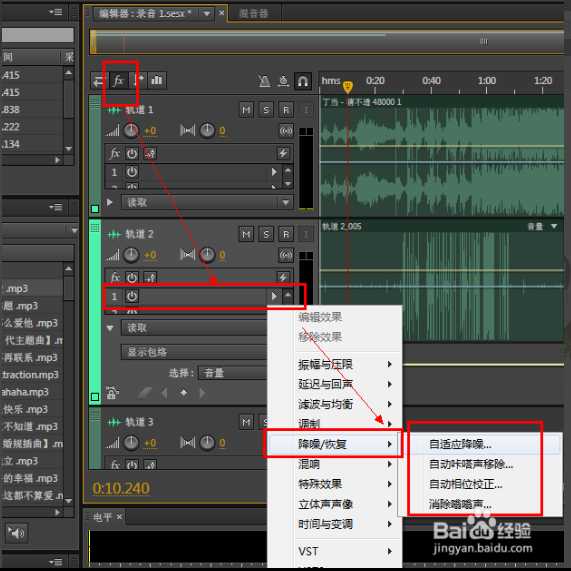This screenshot has height=571, width=571.
Task: Open track 2 effect slot 1 arrow menu
Action: click(x=274, y=296)
